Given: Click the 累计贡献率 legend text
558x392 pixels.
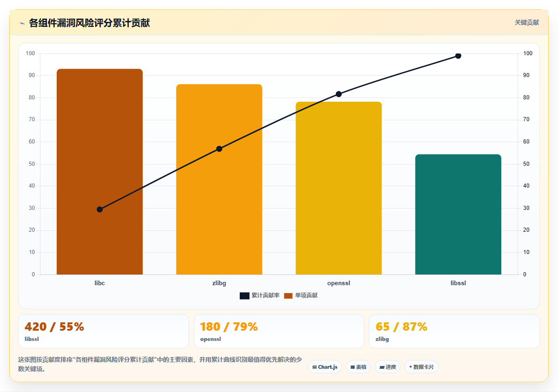Looking at the screenshot, I should pyautogui.click(x=265, y=295).
